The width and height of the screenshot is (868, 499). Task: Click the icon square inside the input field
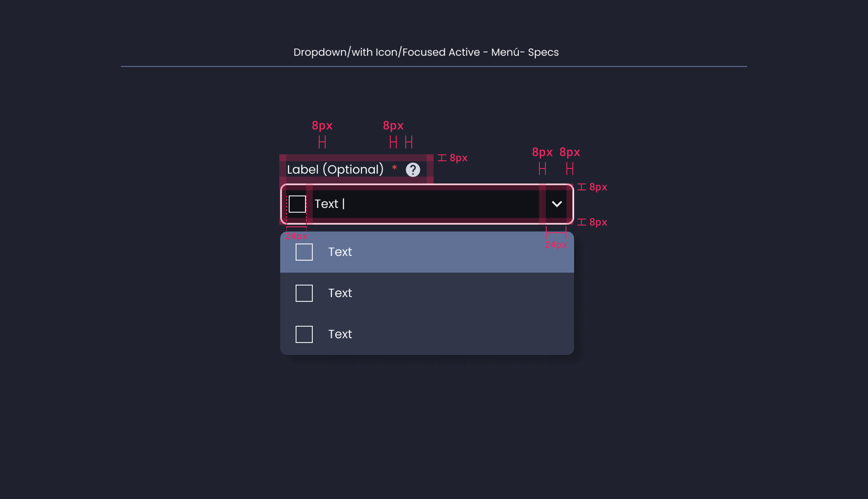tap(297, 204)
